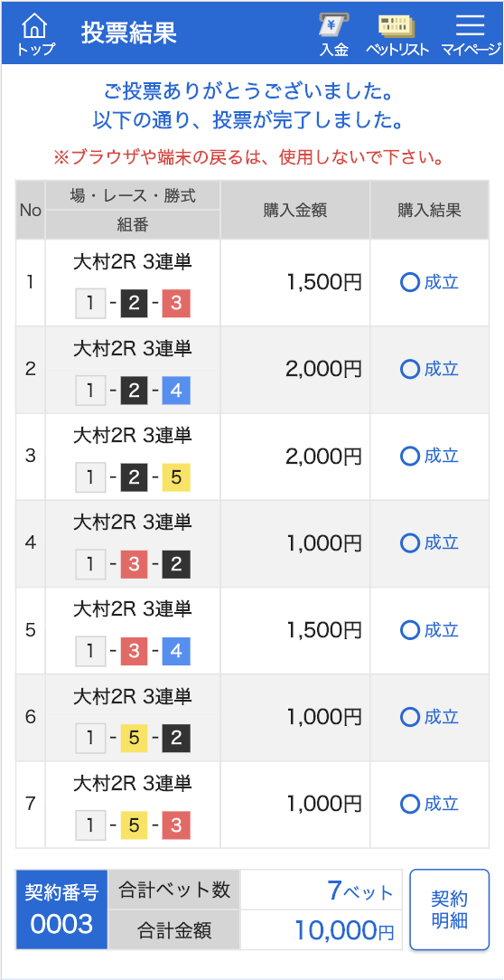Image resolution: width=504 pixels, height=980 pixels.
Task: Go to the トップ home icon
Action: (x=35, y=34)
